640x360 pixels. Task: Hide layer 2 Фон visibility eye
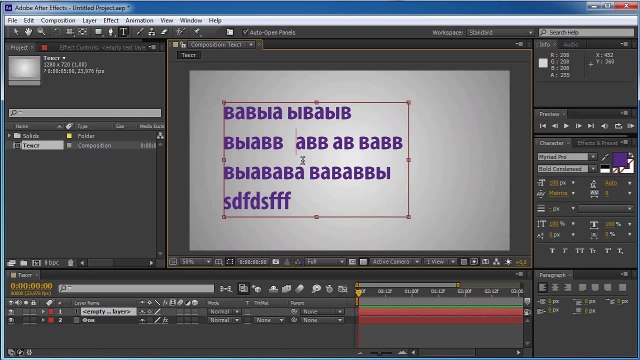point(11,320)
